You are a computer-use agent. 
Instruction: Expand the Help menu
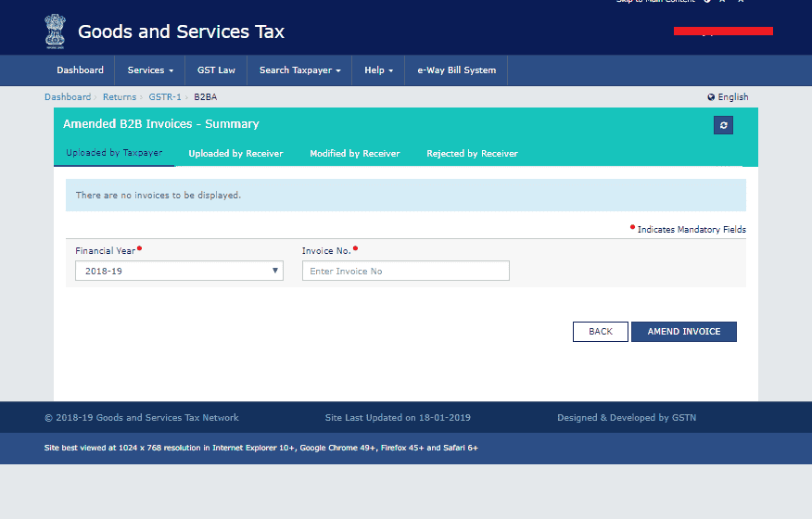coord(378,70)
